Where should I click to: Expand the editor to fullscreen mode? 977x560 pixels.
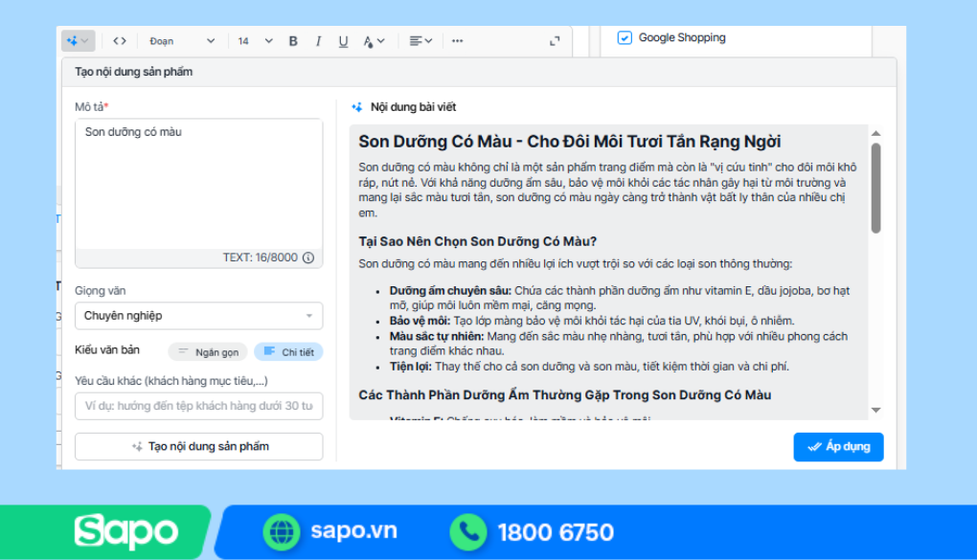554,40
